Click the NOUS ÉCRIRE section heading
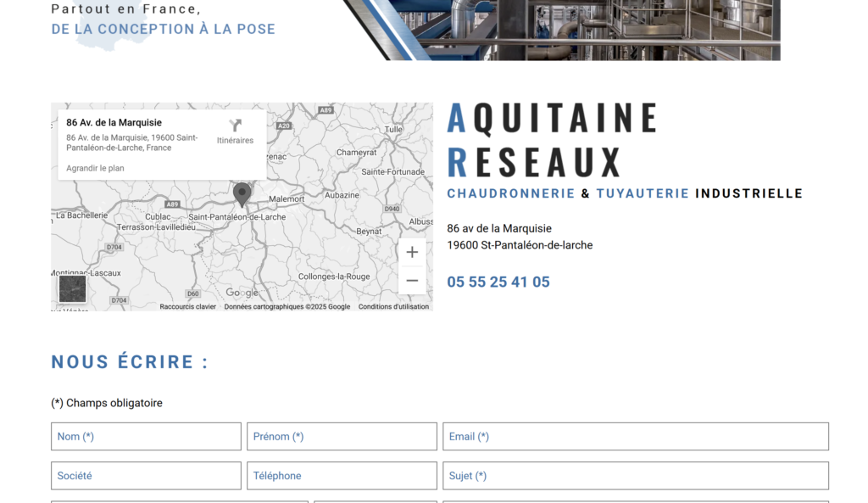This screenshot has height=503, width=868. [129, 361]
